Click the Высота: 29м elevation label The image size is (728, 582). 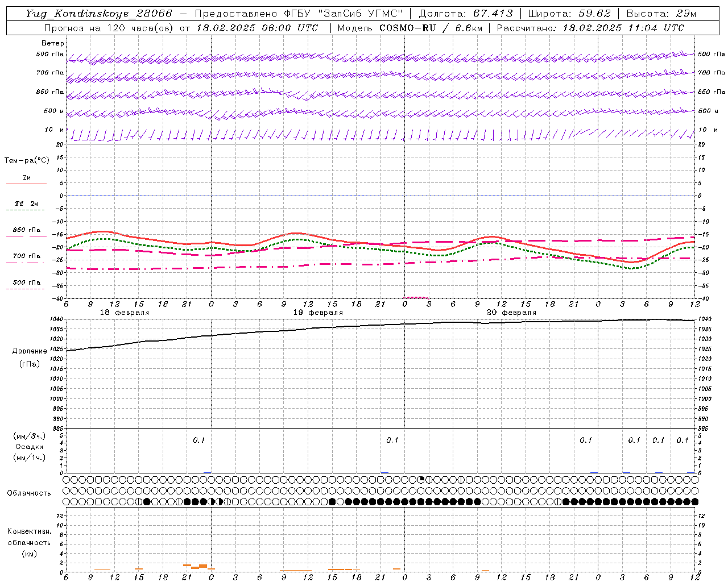tap(661, 14)
